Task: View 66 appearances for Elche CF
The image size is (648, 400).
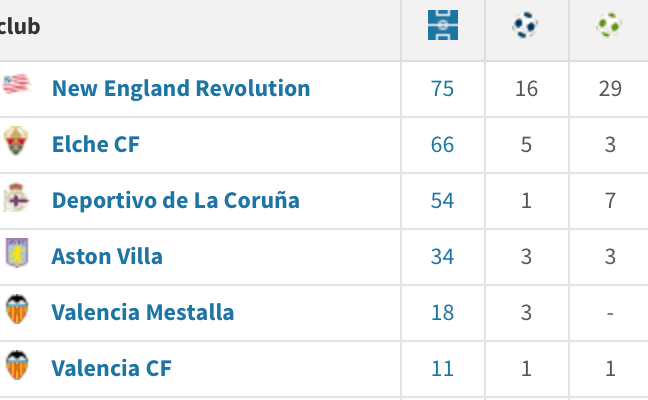Action: [442, 144]
